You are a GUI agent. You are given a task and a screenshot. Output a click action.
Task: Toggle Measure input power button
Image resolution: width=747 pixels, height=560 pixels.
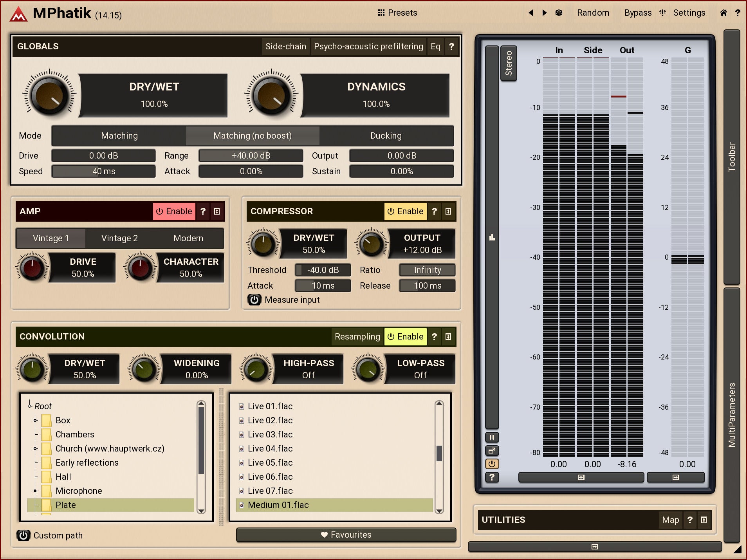pos(254,300)
